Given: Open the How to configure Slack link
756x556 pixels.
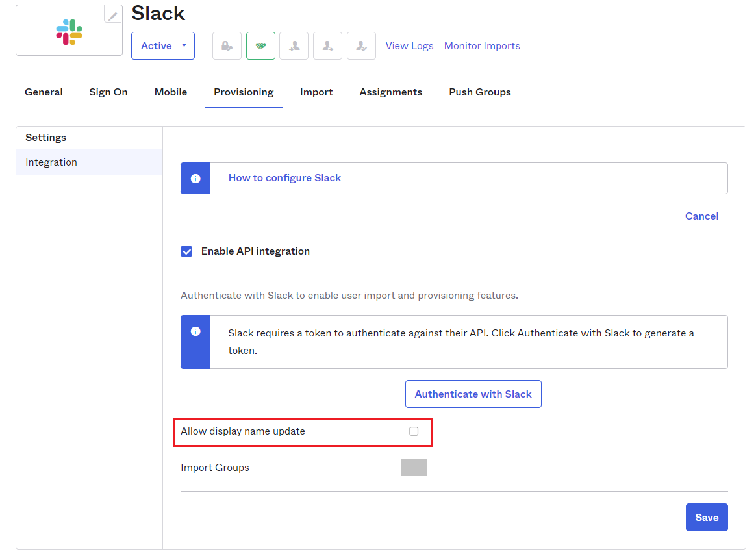Looking at the screenshot, I should pos(284,178).
